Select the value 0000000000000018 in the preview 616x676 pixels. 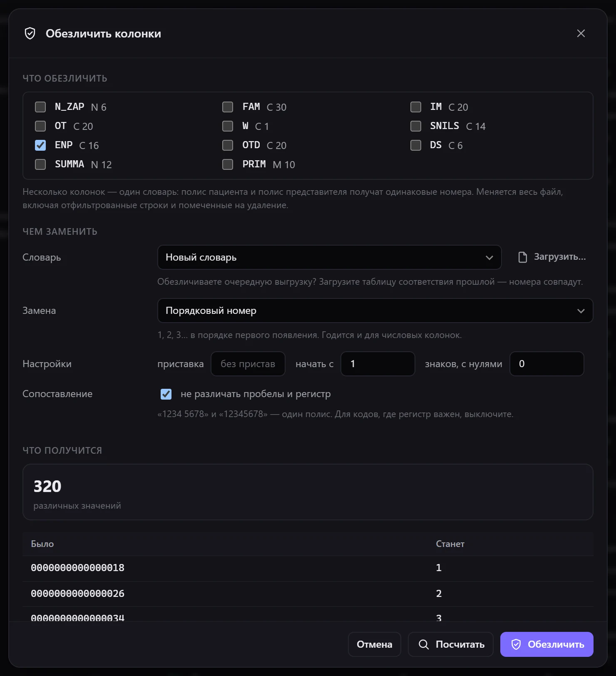click(78, 568)
